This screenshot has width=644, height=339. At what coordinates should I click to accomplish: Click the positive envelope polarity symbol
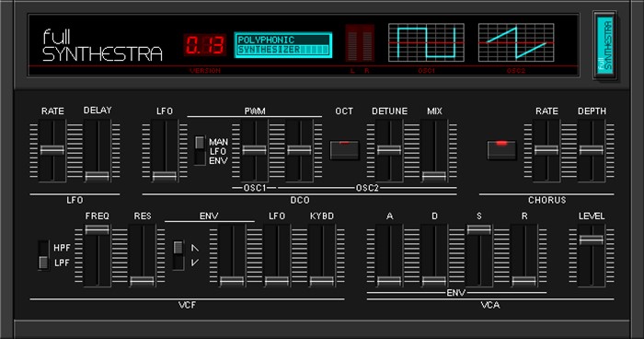195,248
